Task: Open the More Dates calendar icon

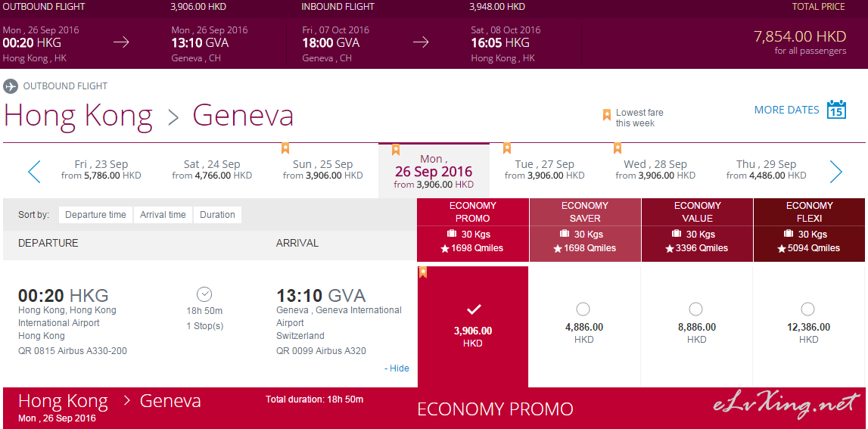Action: point(836,110)
